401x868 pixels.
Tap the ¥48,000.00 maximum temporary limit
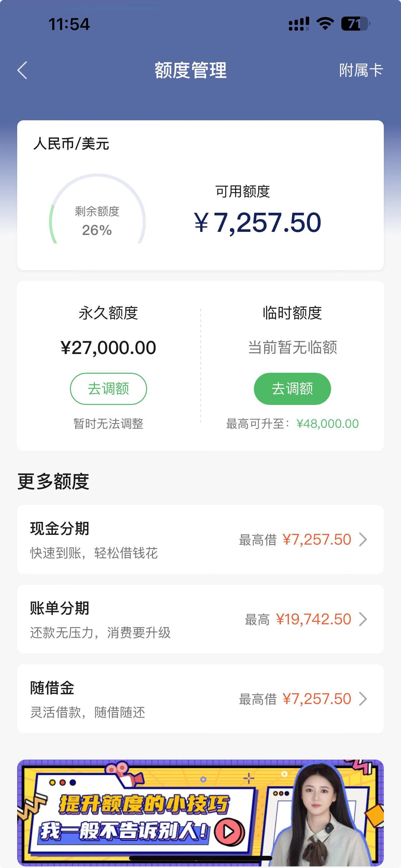[328, 424]
